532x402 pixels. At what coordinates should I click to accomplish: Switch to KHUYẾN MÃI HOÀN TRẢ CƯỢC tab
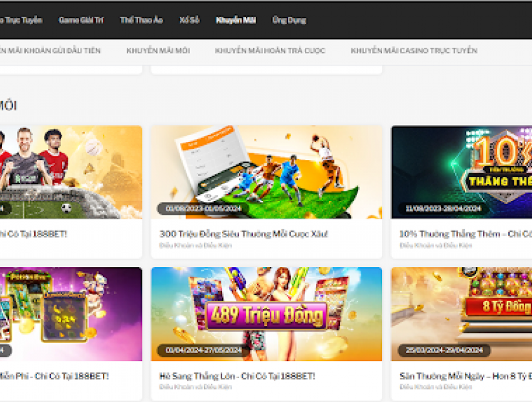tap(270, 51)
